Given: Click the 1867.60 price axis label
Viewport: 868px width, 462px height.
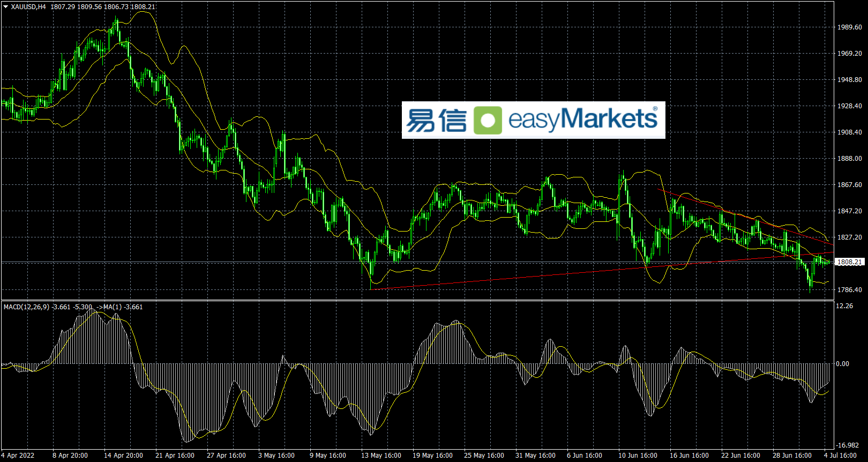Looking at the screenshot, I should [849, 185].
